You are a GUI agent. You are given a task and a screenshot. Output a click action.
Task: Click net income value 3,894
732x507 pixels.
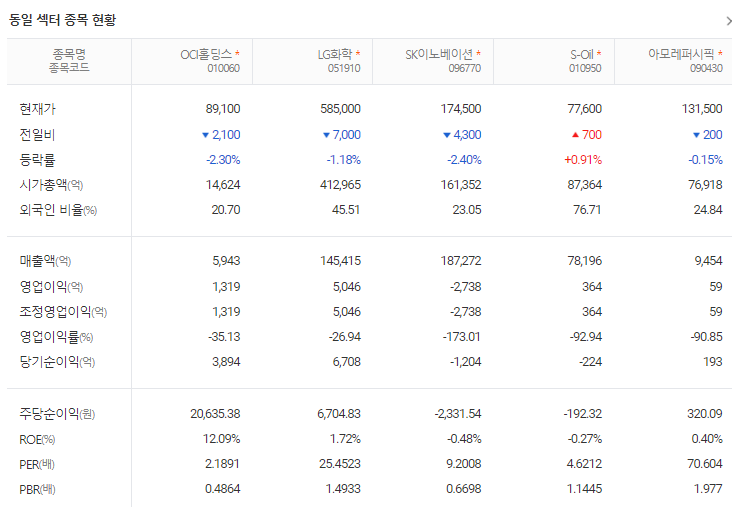(x=226, y=362)
